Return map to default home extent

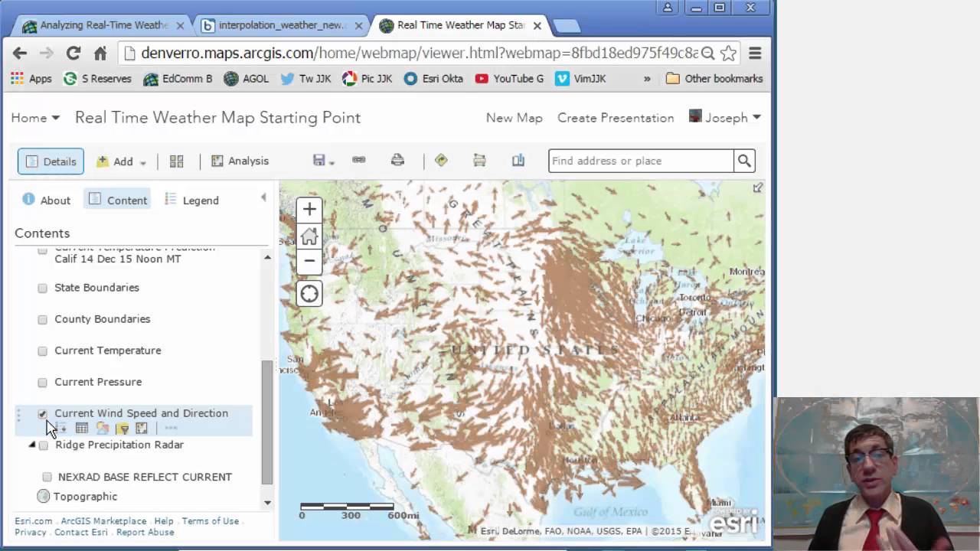click(x=309, y=236)
